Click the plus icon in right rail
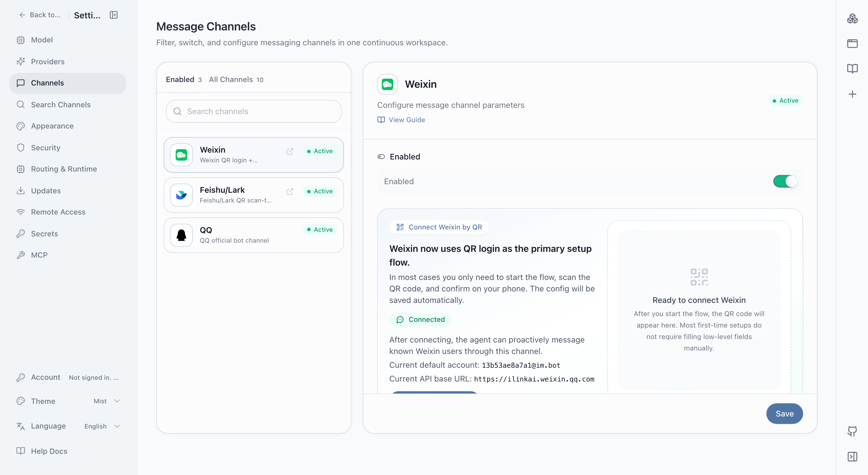Image resolution: width=868 pixels, height=475 pixels. pyautogui.click(x=852, y=94)
